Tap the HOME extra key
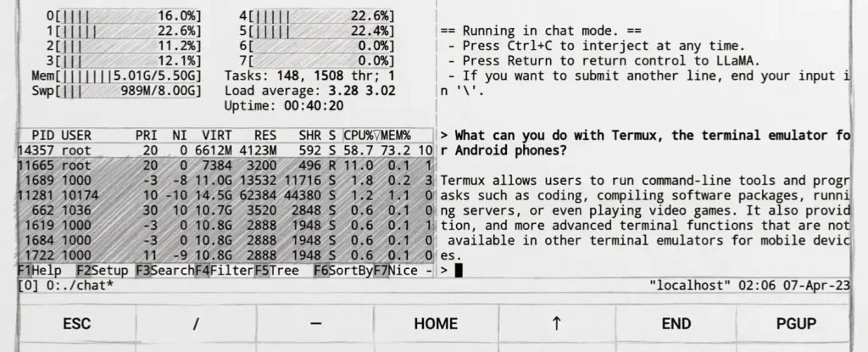Image resolution: width=868 pixels, height=352 pixels. point(436,324)
